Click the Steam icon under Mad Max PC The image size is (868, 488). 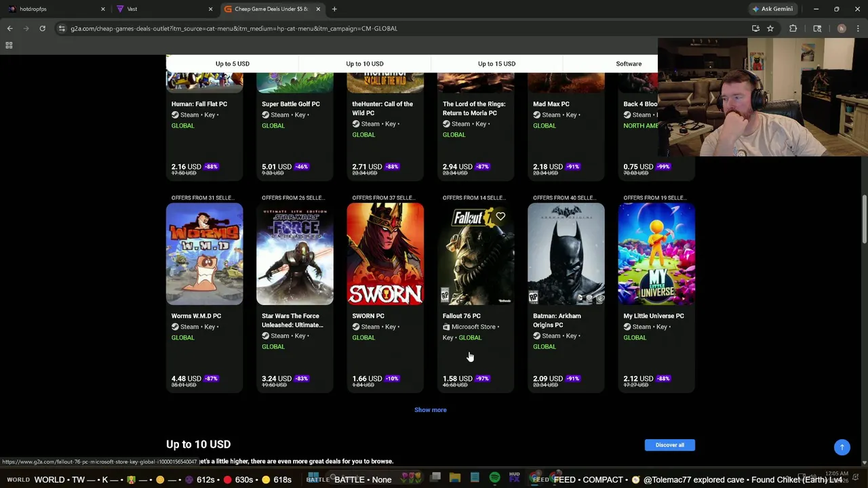click(536, 115)
